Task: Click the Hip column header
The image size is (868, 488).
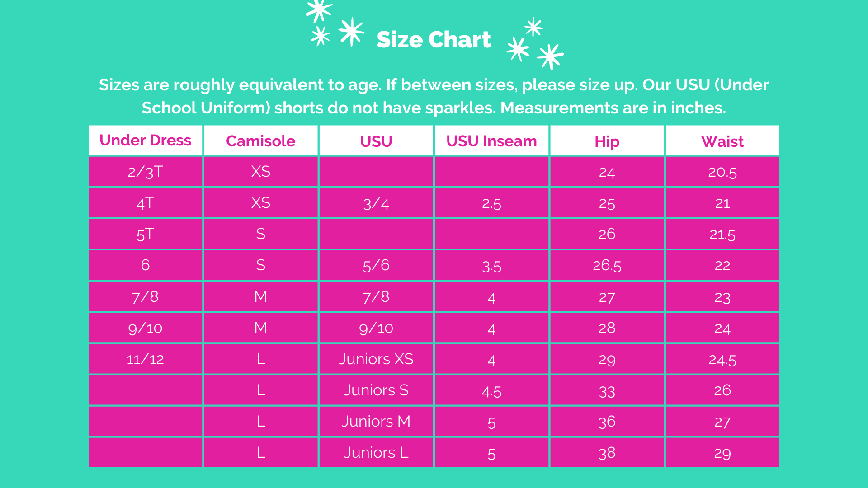Action: 607,141
